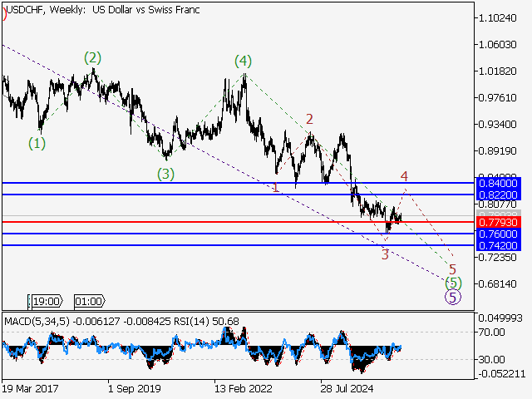Click the 13 Feb 2022 date label
This screenshot has width=532, height=399.
point(243,388)
